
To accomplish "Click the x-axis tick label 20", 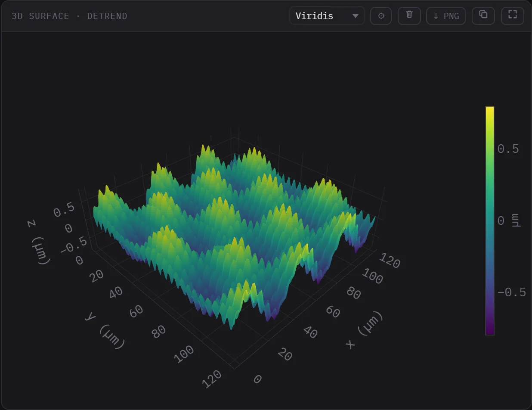I will [285, 355].
